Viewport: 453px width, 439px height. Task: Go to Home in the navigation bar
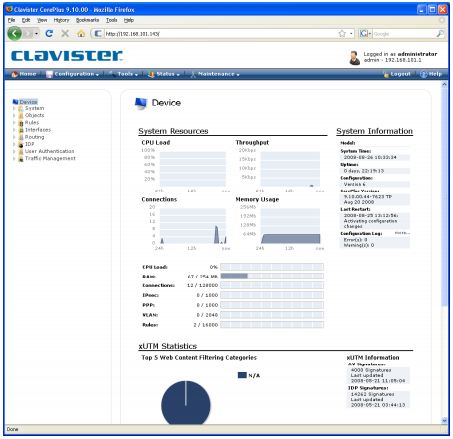24,74
